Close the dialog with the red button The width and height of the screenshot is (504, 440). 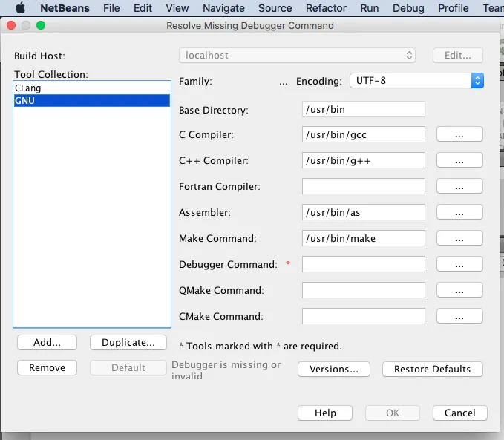(x=11, y=25)
